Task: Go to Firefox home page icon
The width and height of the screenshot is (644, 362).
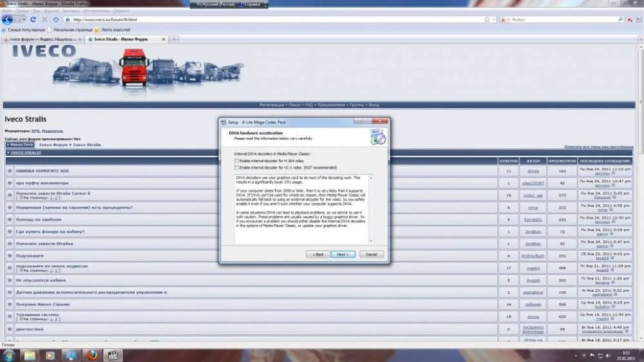Action: point(56,19)
